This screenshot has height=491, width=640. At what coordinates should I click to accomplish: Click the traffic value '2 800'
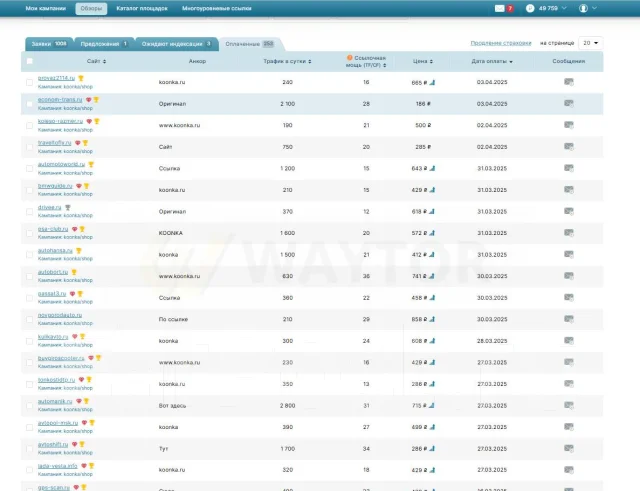pyautogui.click(x=287, y=405)
